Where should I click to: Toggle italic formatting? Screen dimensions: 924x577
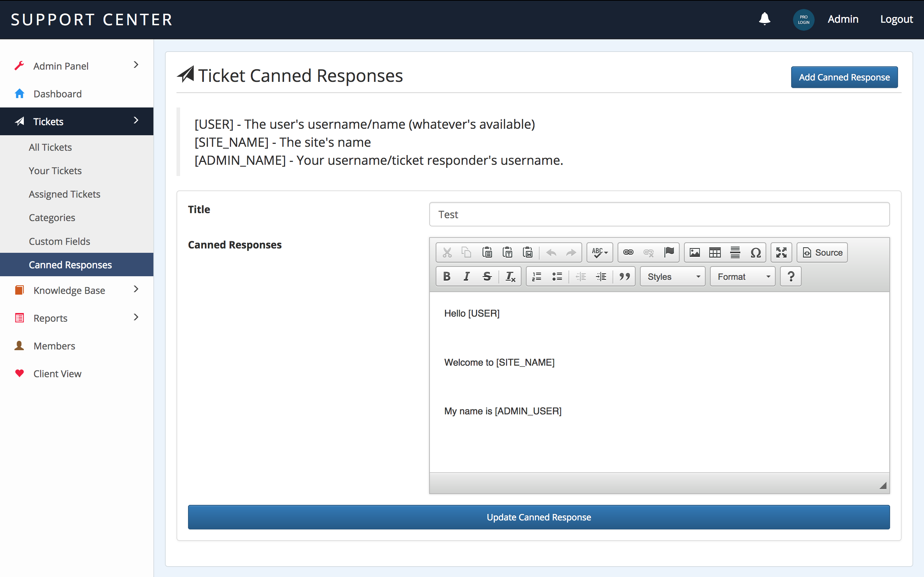[467, 277]
